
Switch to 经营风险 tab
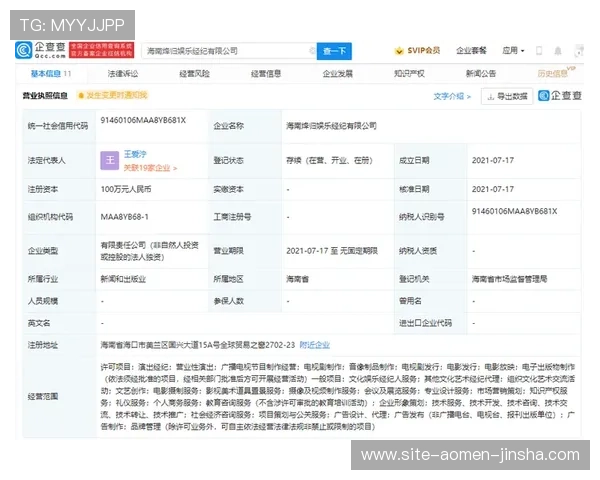(x=194, y=73)
